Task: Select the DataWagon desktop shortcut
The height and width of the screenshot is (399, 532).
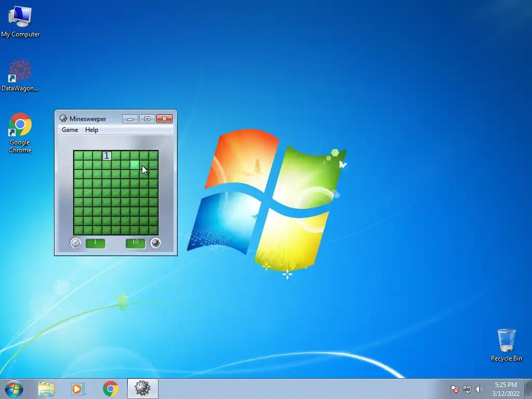Action: pyautogui.click(x=20, y=75)
